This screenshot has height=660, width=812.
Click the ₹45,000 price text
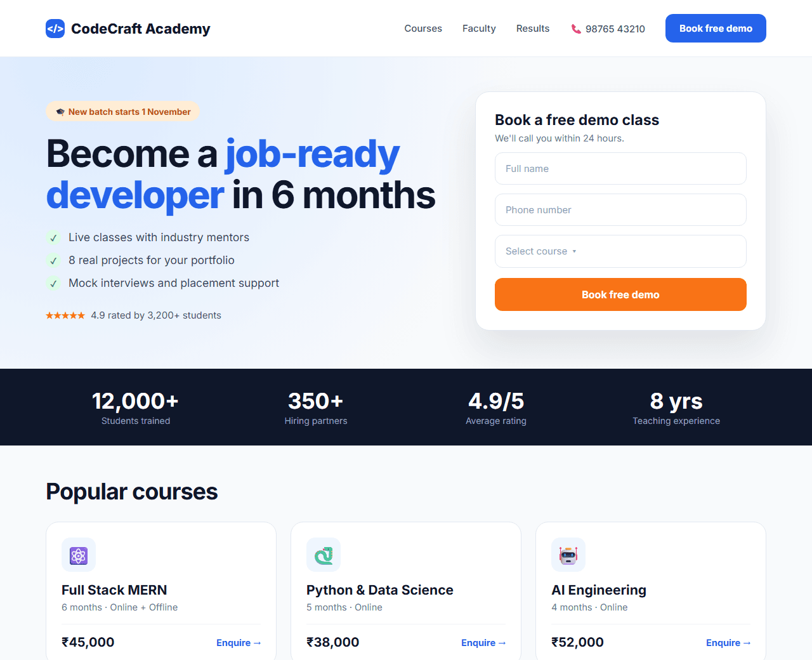coord(88,642)
